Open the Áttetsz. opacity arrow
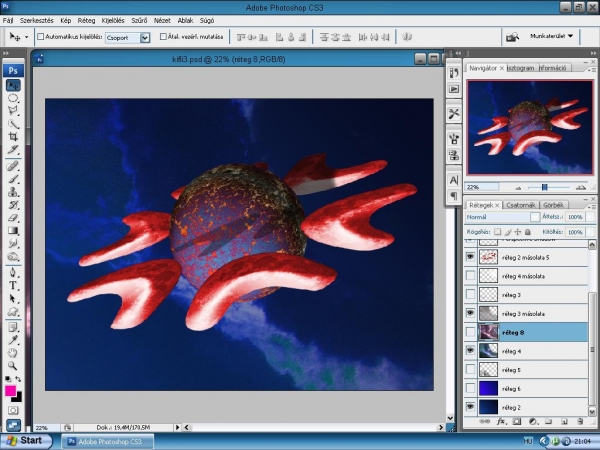This screenshot has width=600, height=450. 591,217
